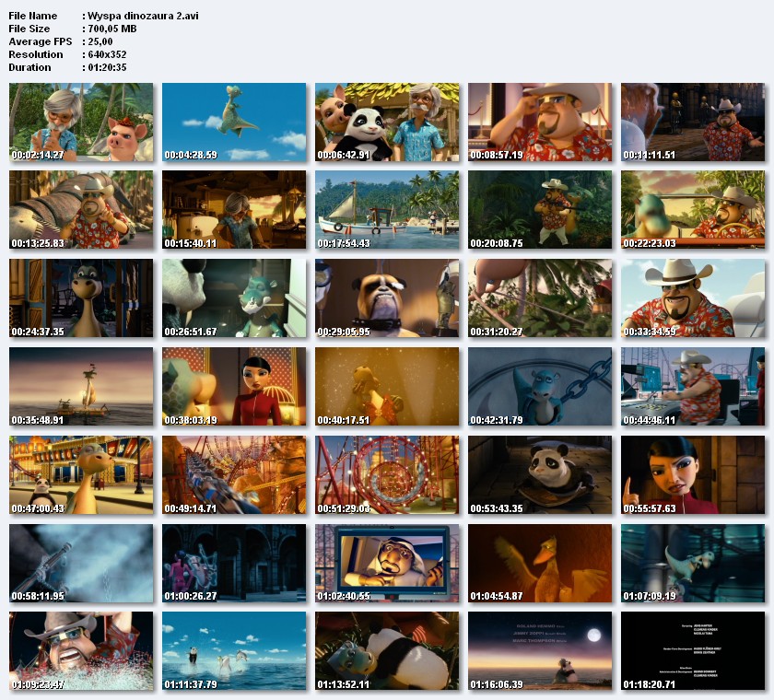
Task: Click the dark frame at 01:00:26.27
Action: point(234,563)
